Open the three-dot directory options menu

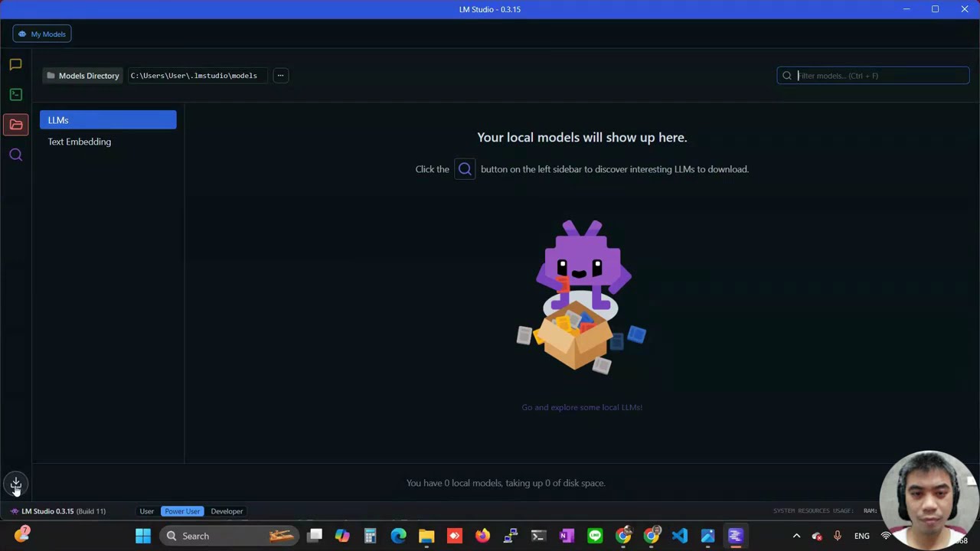pyautogui.click(x=280, y=76)
